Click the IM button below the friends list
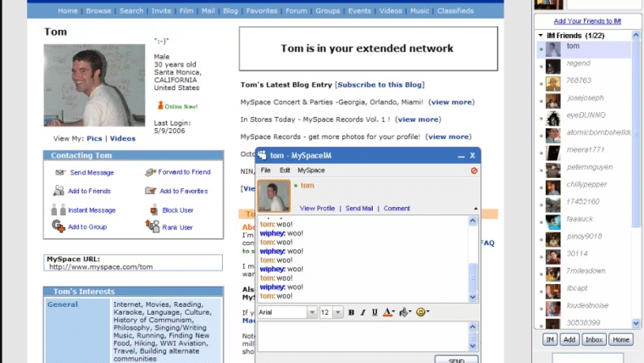The image size is (644, 363). 550,339
